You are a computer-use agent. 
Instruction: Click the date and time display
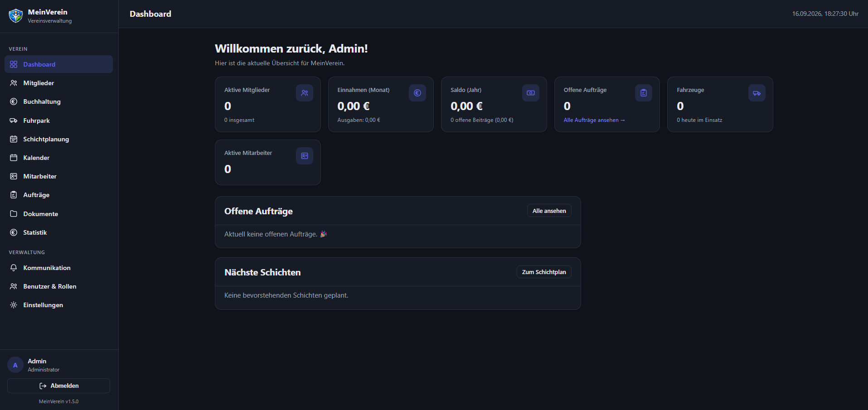tap(825, 14)
